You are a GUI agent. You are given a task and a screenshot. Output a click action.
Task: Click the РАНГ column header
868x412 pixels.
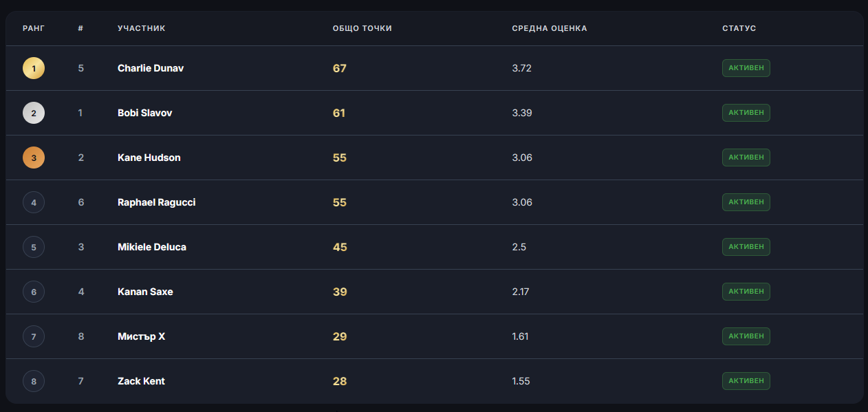click(x=34, y=28)
